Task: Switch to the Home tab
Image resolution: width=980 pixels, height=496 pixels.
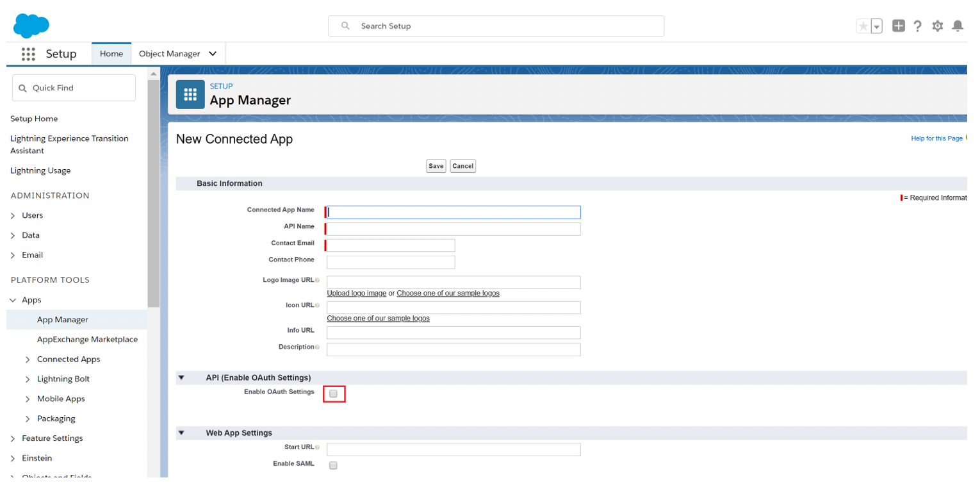Action: pyautogui.click(x=111, y=54)
